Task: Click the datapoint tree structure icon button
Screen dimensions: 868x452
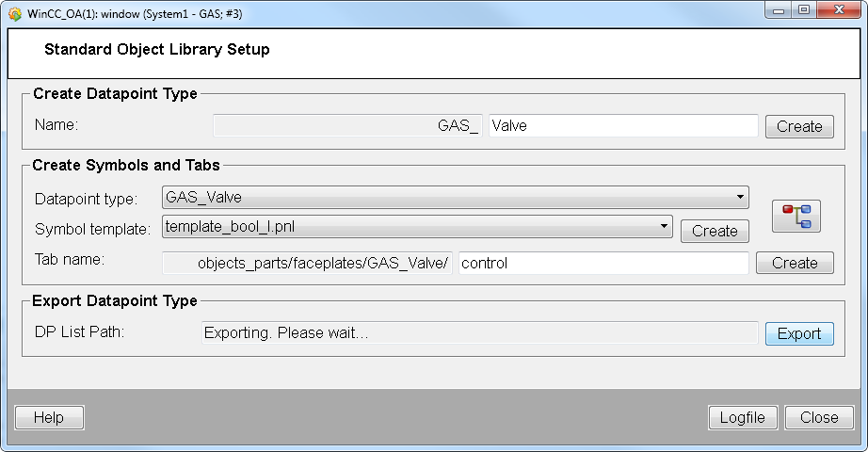Action: (796, 216)
